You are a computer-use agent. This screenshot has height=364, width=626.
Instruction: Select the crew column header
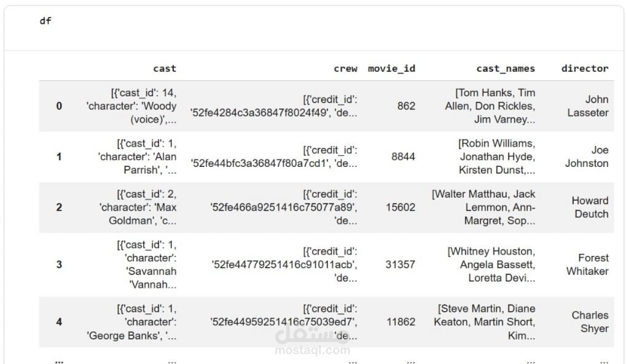pos(345,69)
